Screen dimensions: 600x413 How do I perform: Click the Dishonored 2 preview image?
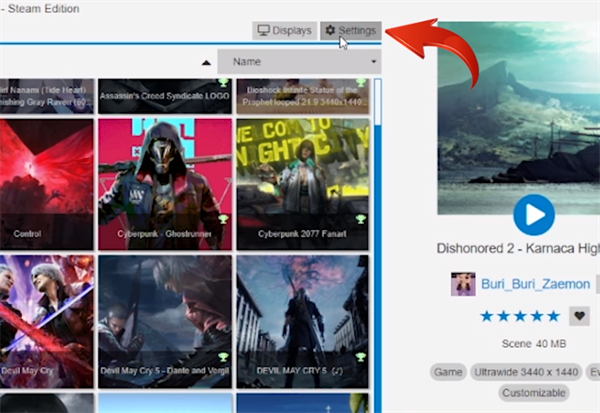point(518,118)
